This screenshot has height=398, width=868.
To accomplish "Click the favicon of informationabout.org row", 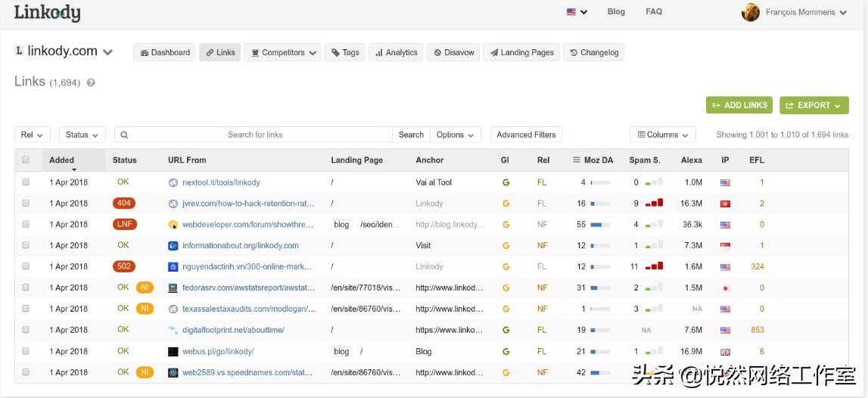I will [x=173, y=245].
